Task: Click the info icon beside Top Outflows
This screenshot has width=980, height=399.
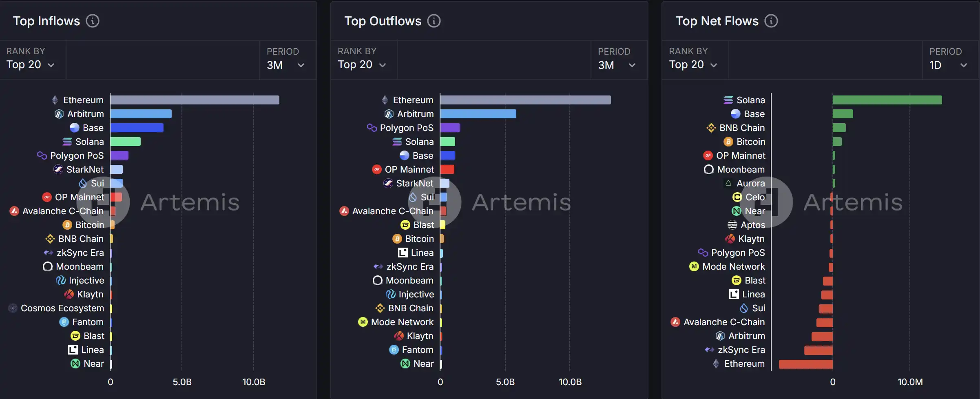Action: tap(434, 21)
